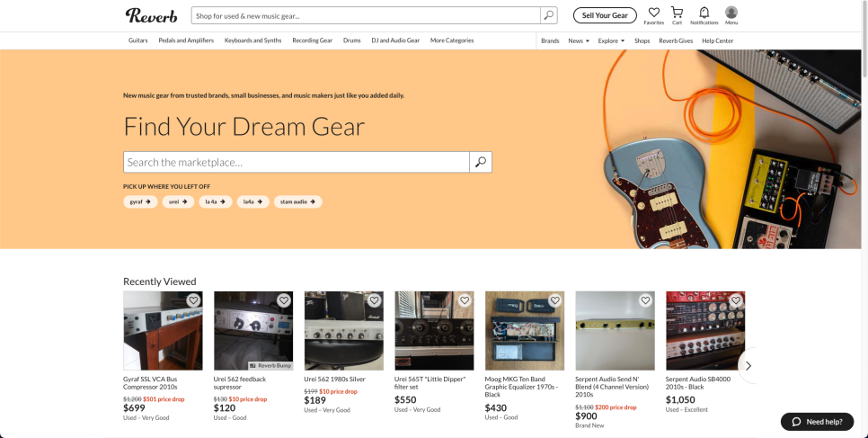
Task: Open the Keyboards and Synths category
Action: pos(253,40)
